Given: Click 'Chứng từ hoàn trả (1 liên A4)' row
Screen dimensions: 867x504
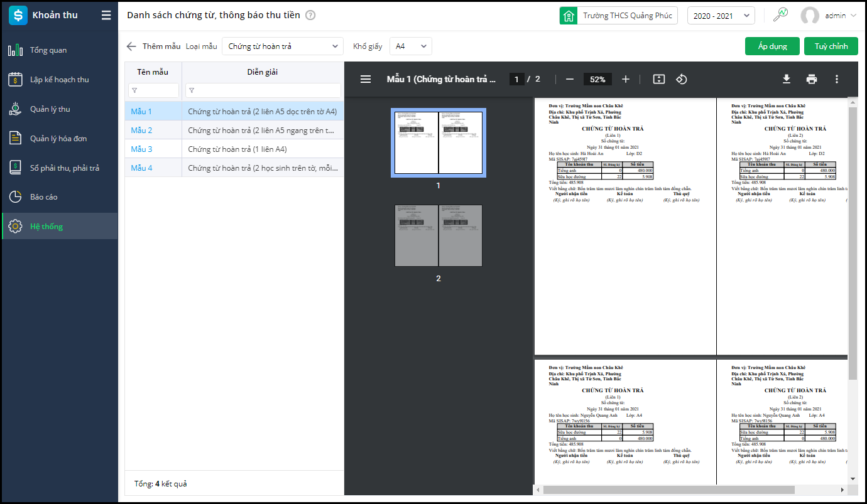Looking at the screenshot, I should pos(234,149).
